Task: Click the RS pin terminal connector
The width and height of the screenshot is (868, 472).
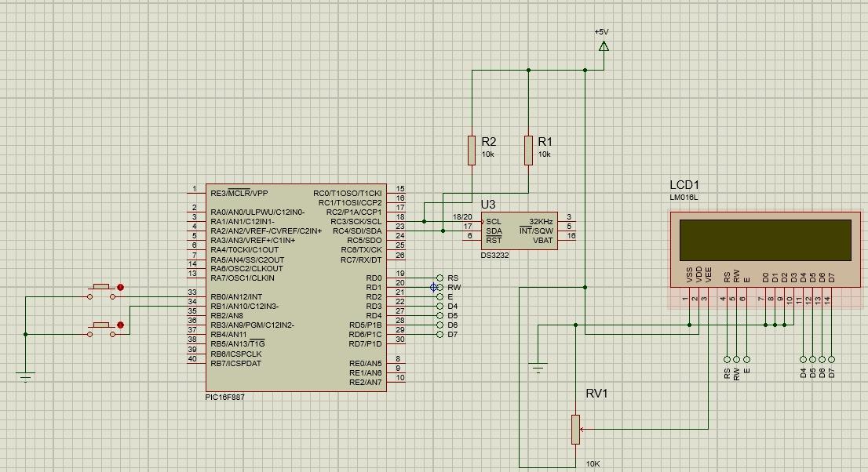Action: [439, 277]
